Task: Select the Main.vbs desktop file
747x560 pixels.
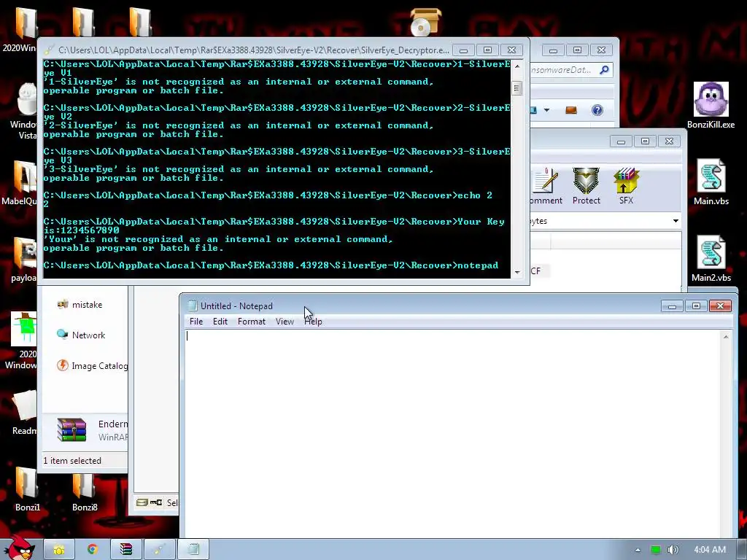Action: point(711,182)
